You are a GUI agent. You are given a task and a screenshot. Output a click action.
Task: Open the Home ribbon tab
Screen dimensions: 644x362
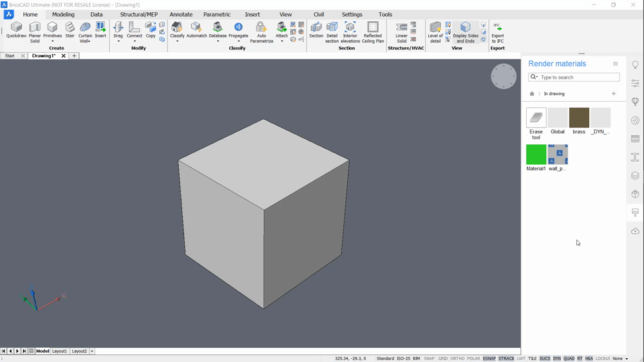point(30,14)
